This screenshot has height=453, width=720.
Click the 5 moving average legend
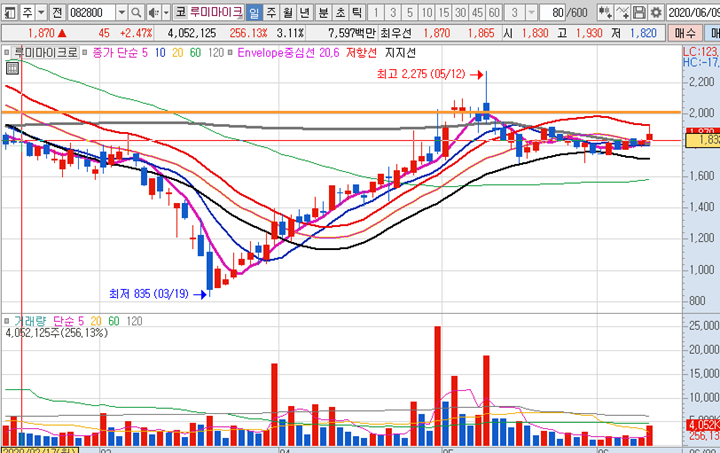(x=145, y=53)
